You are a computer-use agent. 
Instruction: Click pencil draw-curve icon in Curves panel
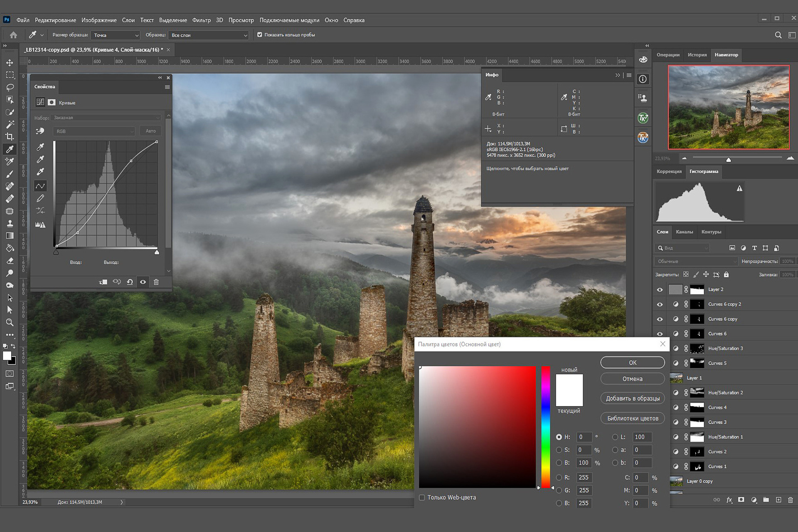coord(40,198)
